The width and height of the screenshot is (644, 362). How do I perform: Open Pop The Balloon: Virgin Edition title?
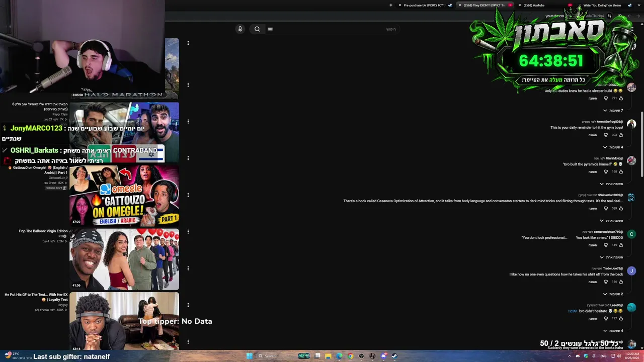43,231
